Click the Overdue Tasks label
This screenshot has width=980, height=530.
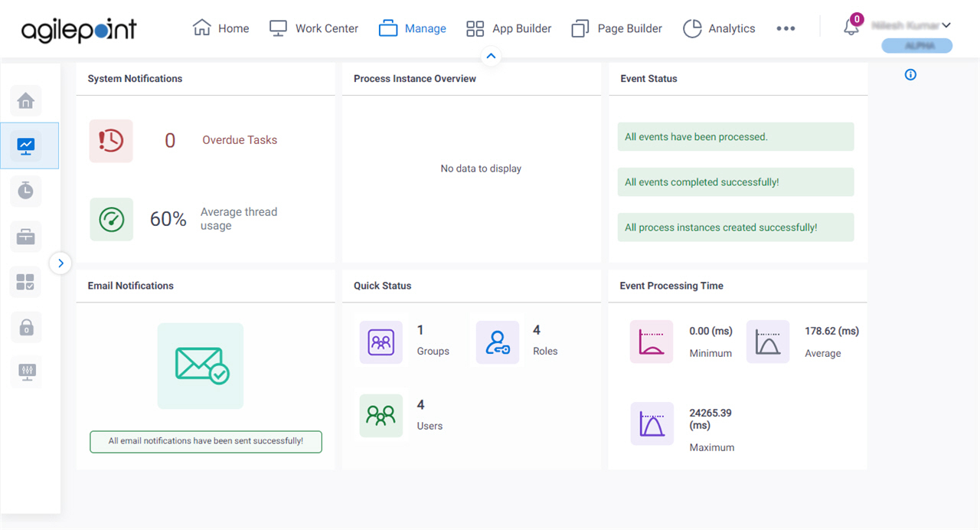point(240,140)
